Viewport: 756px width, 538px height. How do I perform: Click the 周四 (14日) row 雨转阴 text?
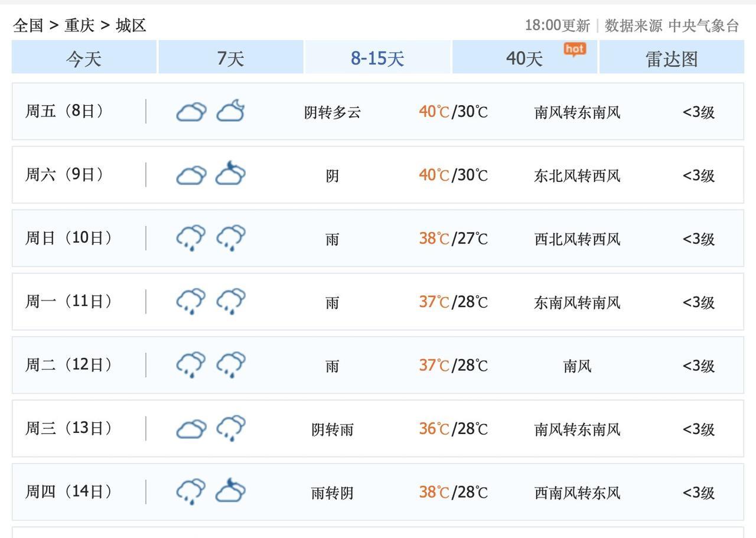[x=333, y=492]
